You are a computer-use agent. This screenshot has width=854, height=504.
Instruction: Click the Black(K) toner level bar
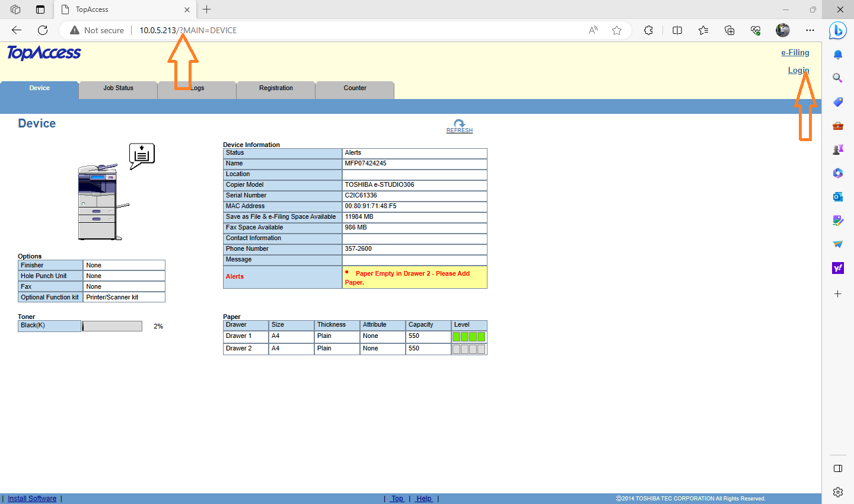coord(112,326)
